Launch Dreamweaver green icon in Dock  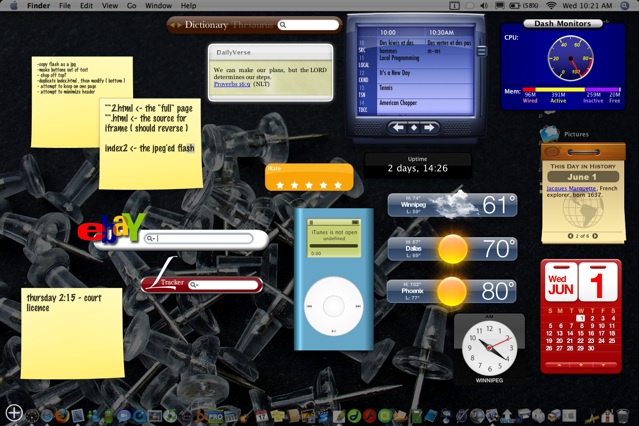pos(354,416)
